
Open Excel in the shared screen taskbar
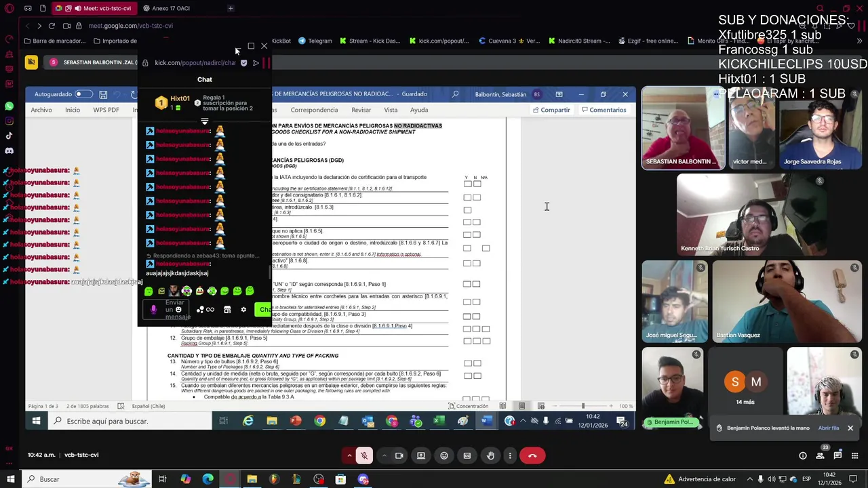[439, 421]
